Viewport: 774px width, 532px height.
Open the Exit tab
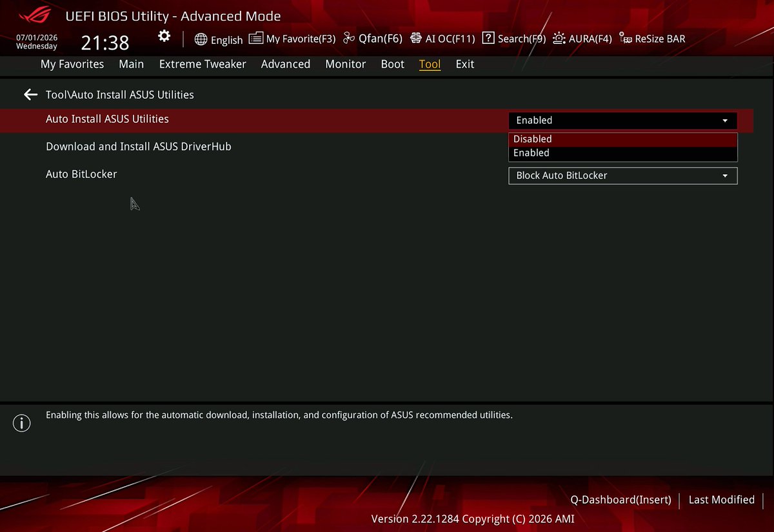click(x=465, y=64)
